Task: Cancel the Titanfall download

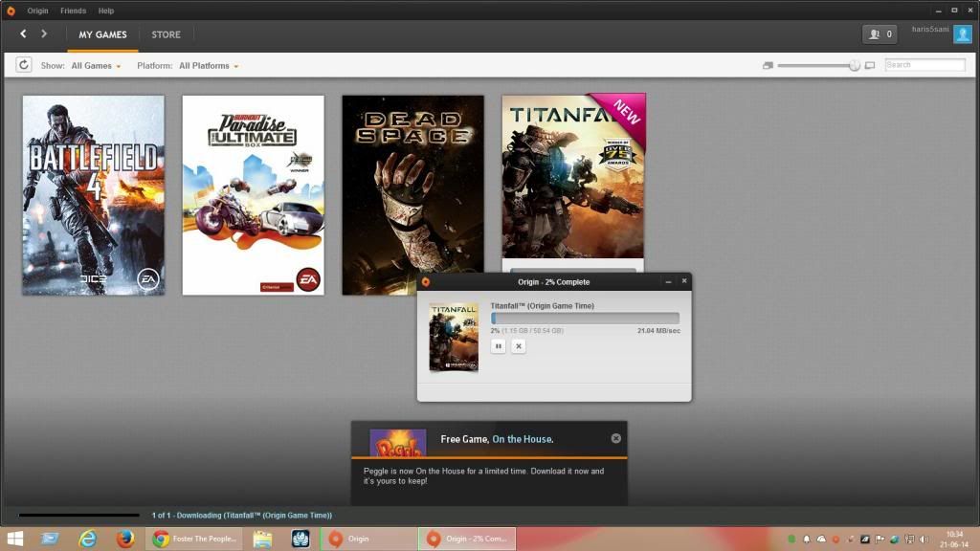Action: pyautogui.click(x=518, y=346)
